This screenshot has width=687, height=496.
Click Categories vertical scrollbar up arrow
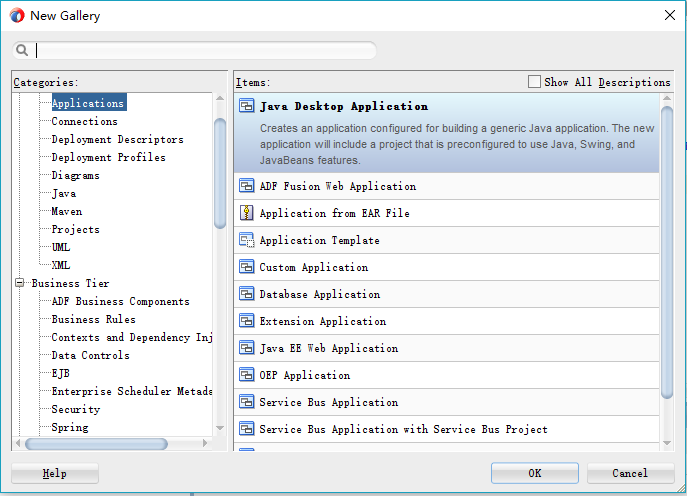click(x=220, y=98)
